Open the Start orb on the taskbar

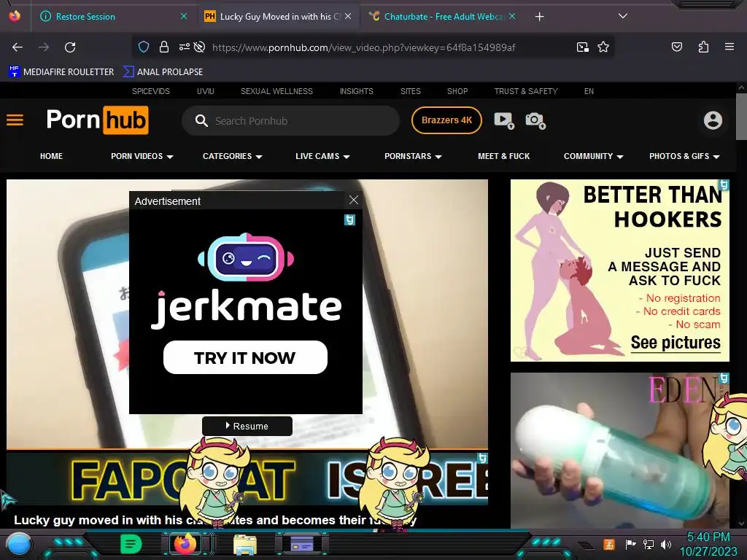pos(19,545)
